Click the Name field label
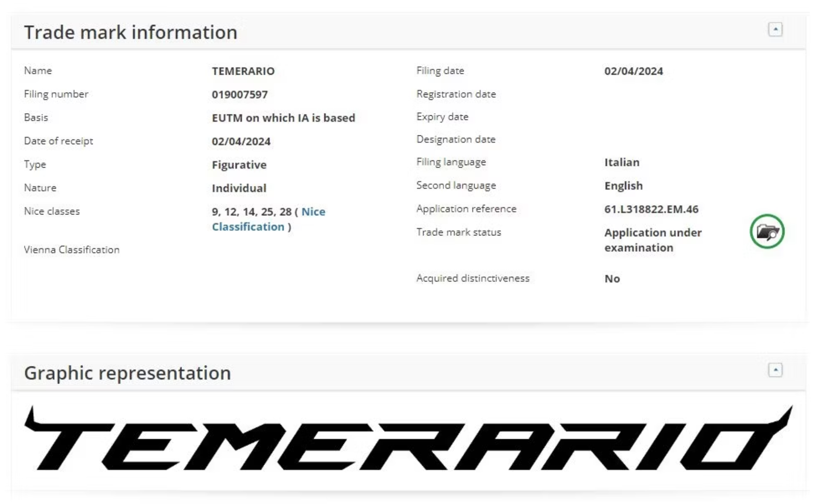 pos(38,71)
